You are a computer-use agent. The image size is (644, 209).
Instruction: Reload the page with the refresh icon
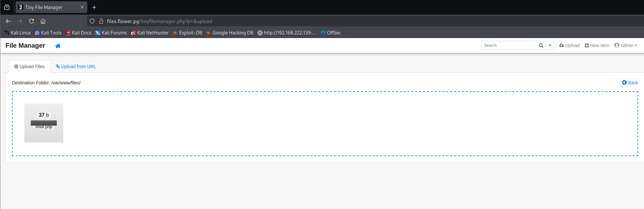click(x=31, y=21)
